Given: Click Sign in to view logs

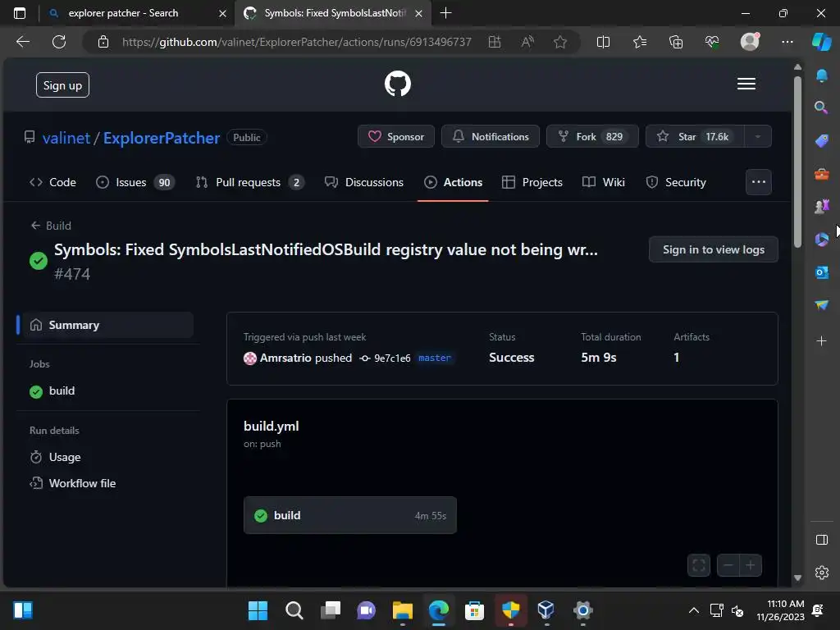Looking at the screenshot, I should point(714,249).
